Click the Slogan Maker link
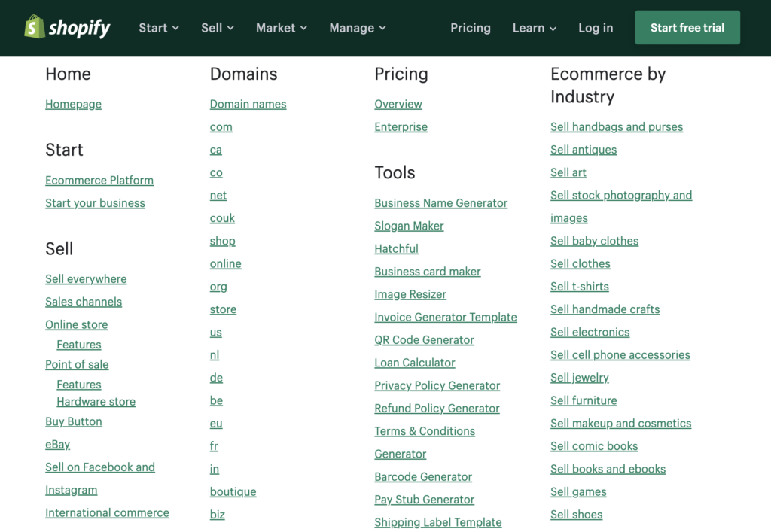Screen dimensions: 771x532 coord(409,225)
